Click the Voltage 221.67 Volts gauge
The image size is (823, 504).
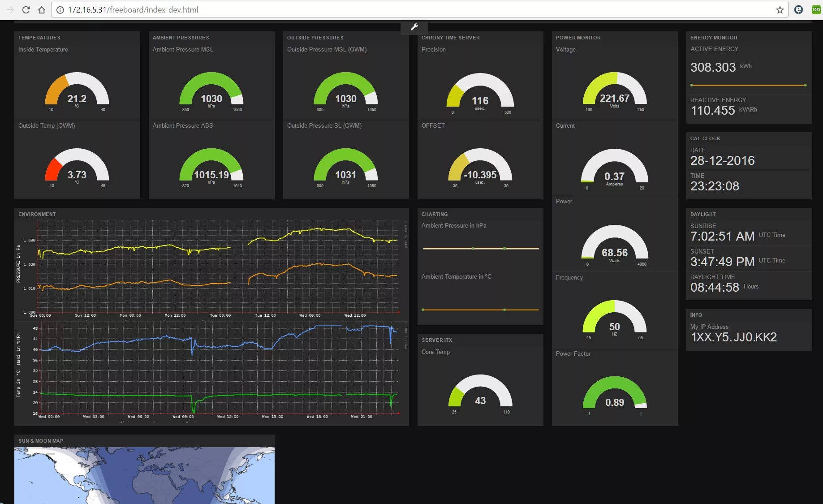click(x=615, y=92)
